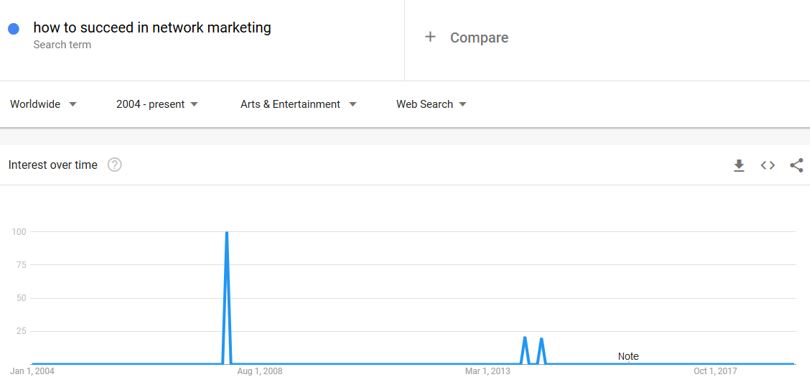Image resolution: width=810 pixels, height=381 pixels.
Task: Open the 2004 - present date dropdown
Action: pos(157,104)
